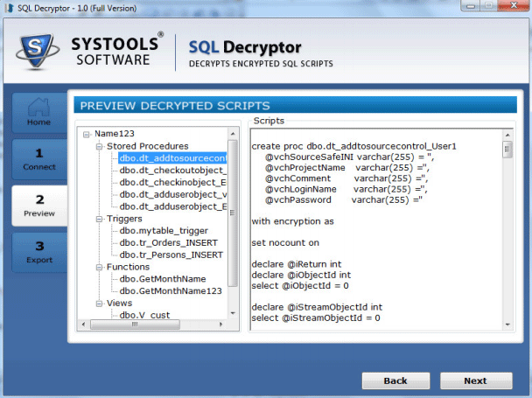
Task: Click the '@vchProjectName' parameter line
Action: [347, 168]
